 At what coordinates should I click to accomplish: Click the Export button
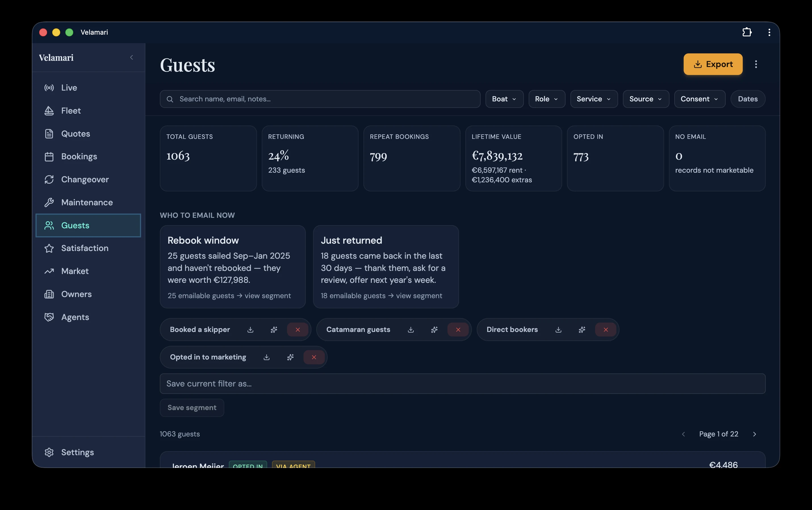pyautogui.click(x=713, y=64)
